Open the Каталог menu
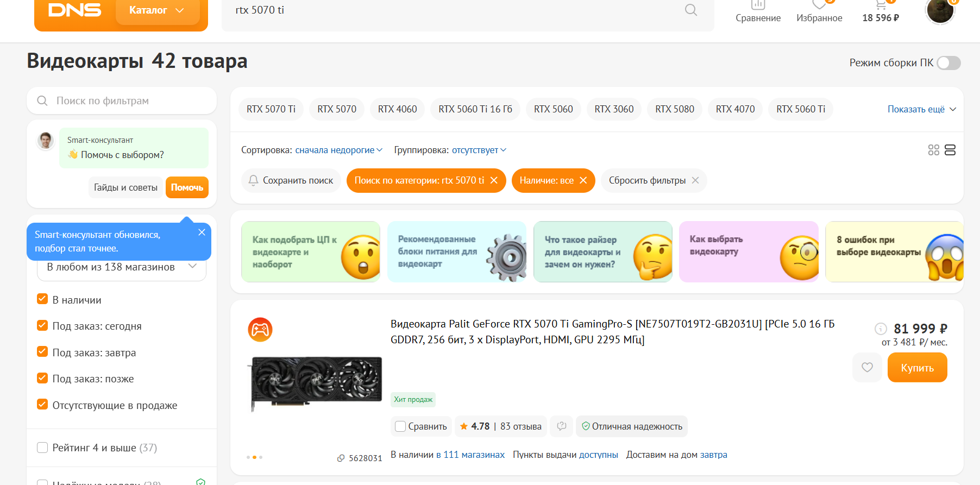The width and height of the screenshot is (980, 485). click(x=156, y=10)
